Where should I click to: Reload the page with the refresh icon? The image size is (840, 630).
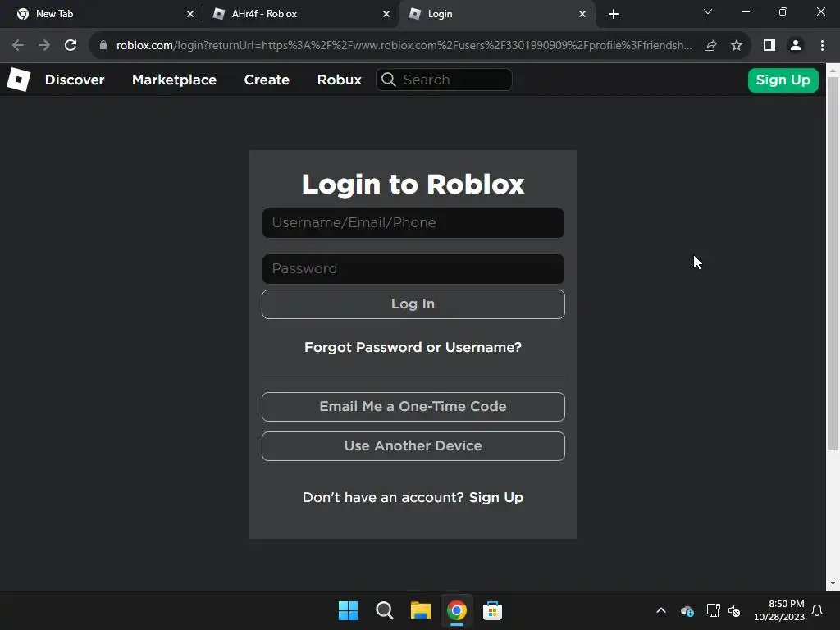pyautogui.click(x=71, y=46)
